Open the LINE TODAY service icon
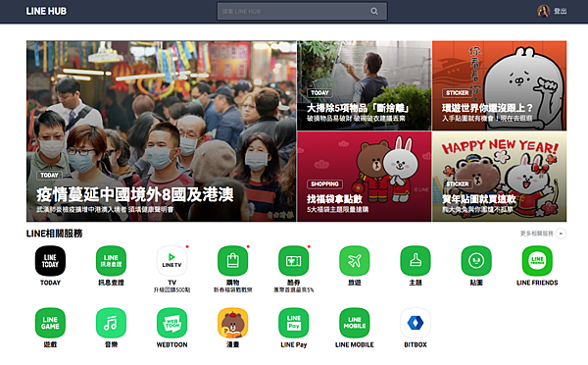 tap(50, 261)
